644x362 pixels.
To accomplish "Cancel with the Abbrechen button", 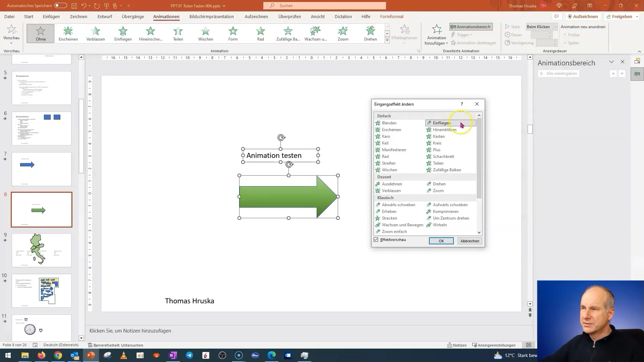I will coord(470,241).
